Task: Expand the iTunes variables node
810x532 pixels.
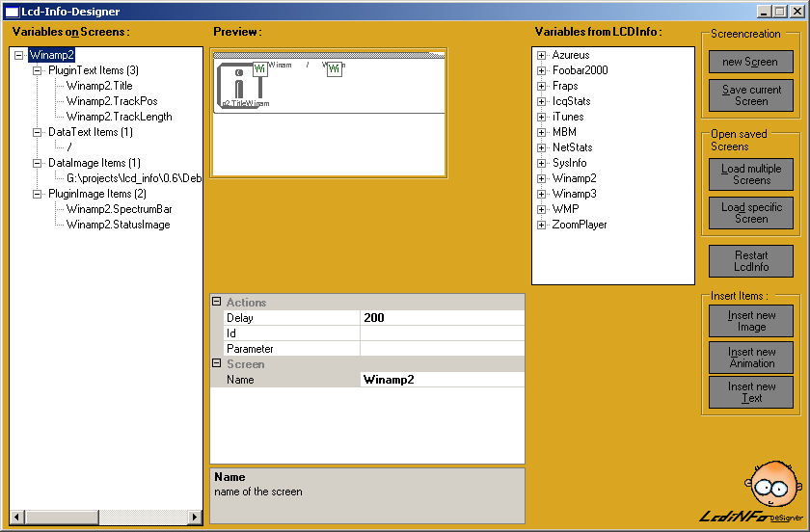Action: (541, 117)
